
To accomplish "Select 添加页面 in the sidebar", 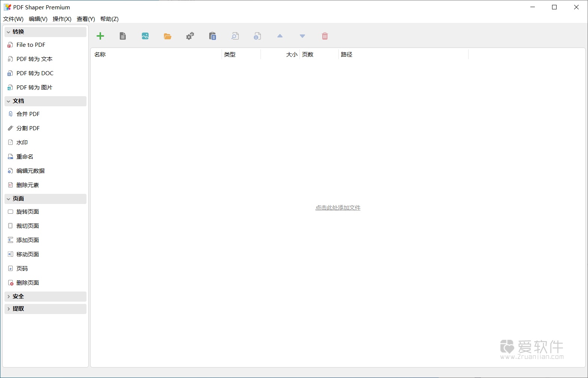I will click(x=28, y=240).
